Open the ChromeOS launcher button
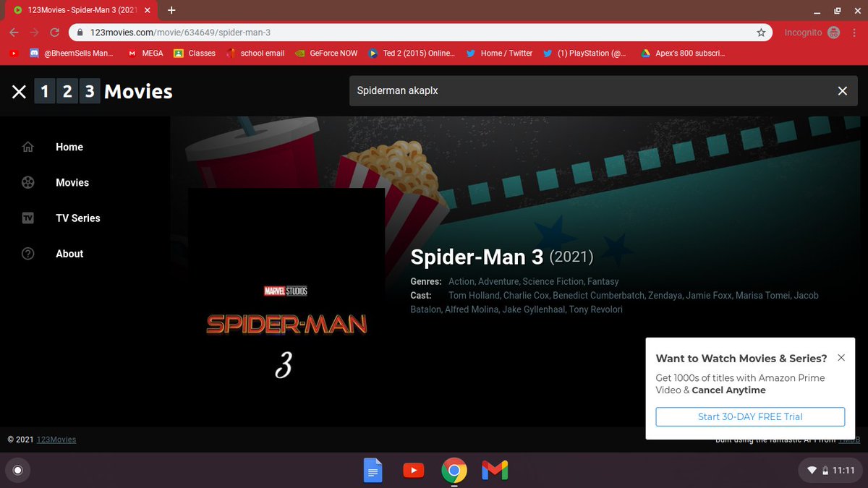Screen dimensions: 868x488 click(18, 471)
